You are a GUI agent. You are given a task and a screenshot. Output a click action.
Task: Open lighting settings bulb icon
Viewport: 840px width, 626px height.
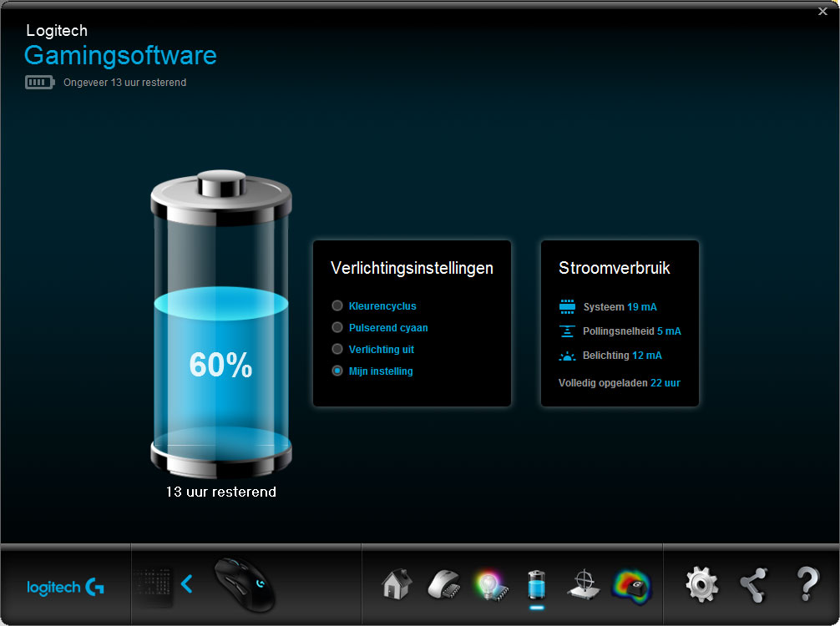tap(490, 585)
